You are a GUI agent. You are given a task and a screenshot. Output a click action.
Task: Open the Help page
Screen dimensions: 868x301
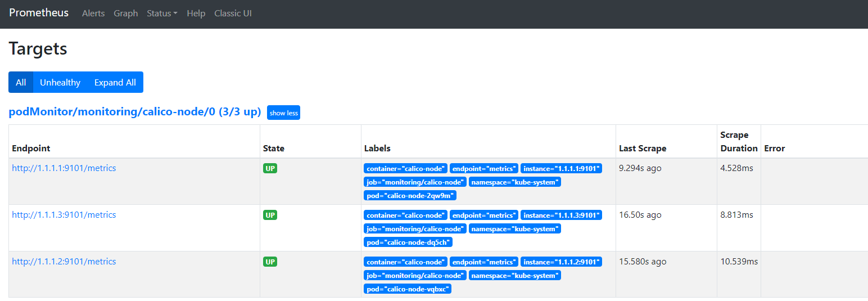tap(196, 14)
